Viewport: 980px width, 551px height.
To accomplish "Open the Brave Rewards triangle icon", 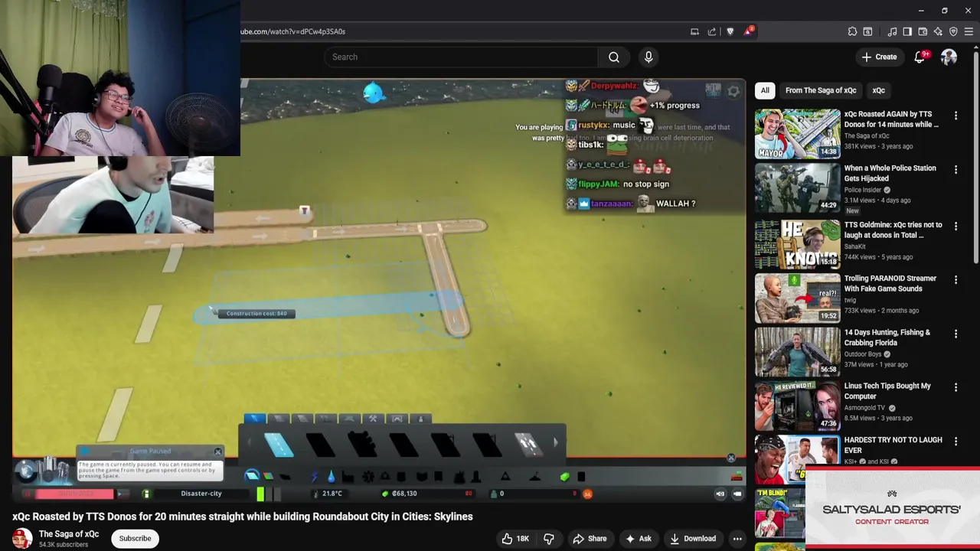I will (x=748, y=31).
